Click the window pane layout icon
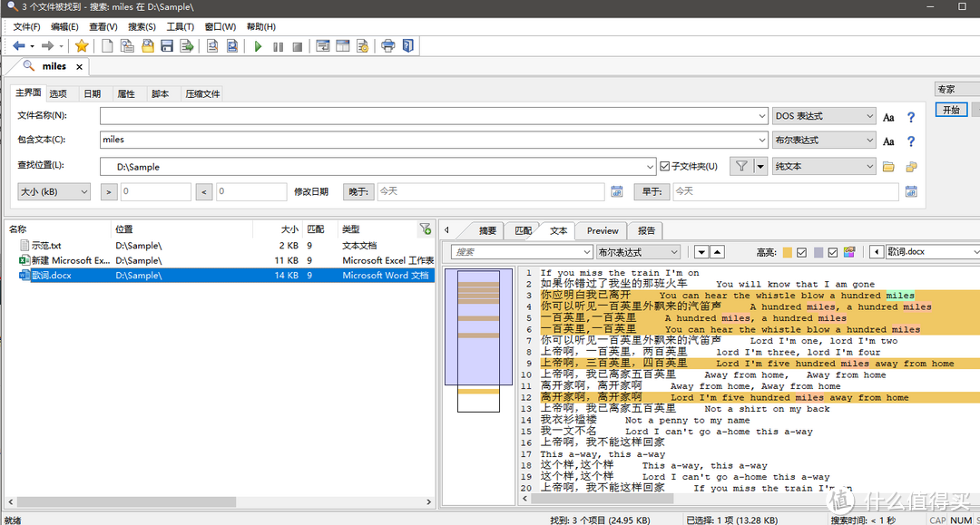Viewport: 980px width, 525px height. (342, 45)
